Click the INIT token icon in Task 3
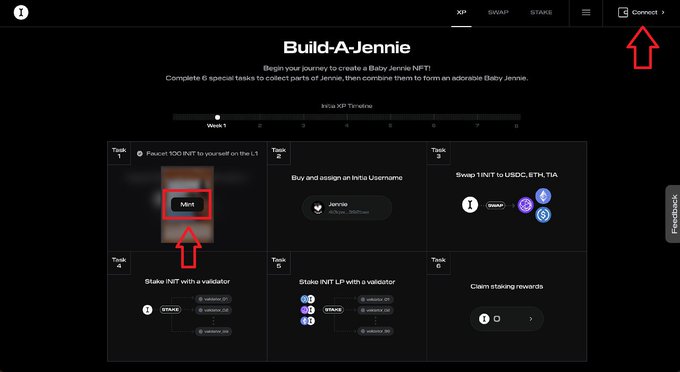The width and height of the screenshot is (680, 372). click(x=470, y=205)
